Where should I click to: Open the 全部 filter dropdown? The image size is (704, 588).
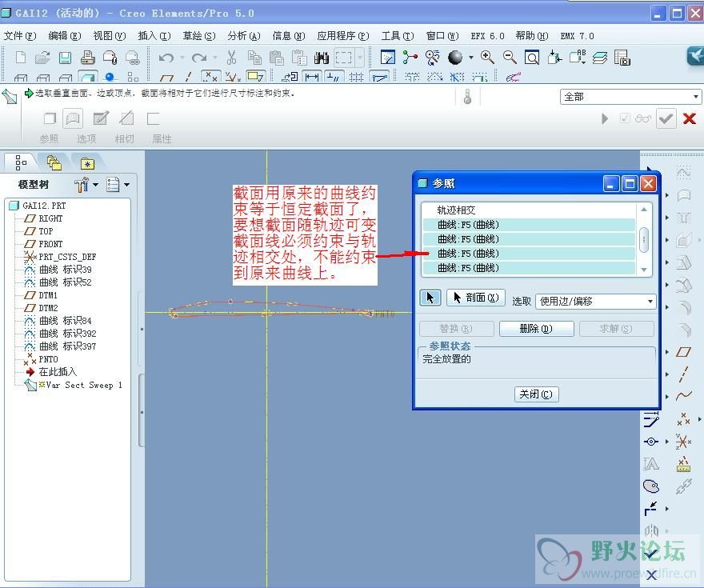630,97
